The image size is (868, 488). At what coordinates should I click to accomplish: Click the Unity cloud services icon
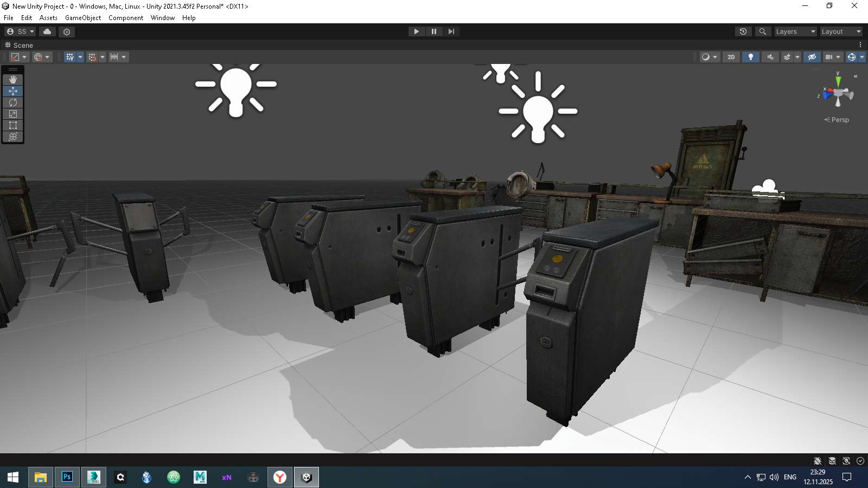click(x=47, y=31)
